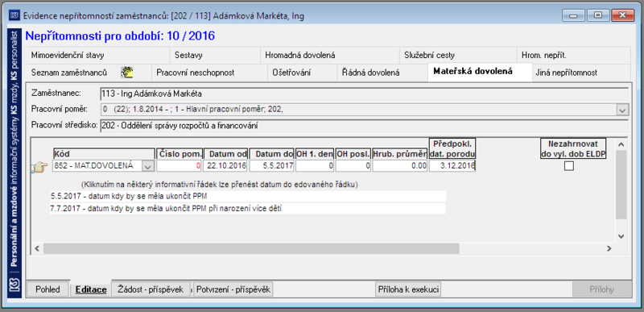The width and height of the screenshot is (644, 312).
Task: Click the OH 1. den field
Action: (315, 166)
